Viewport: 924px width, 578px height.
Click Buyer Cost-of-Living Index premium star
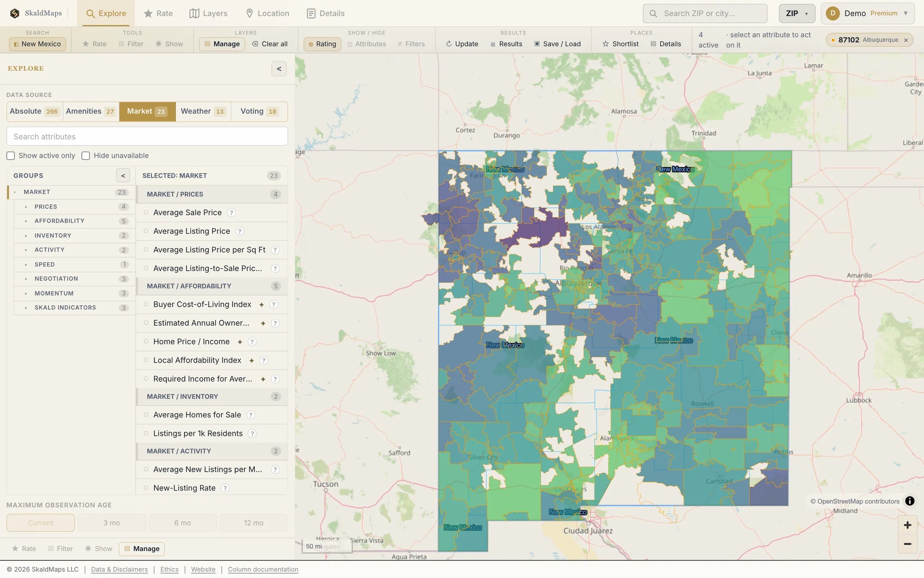[262, 305]
